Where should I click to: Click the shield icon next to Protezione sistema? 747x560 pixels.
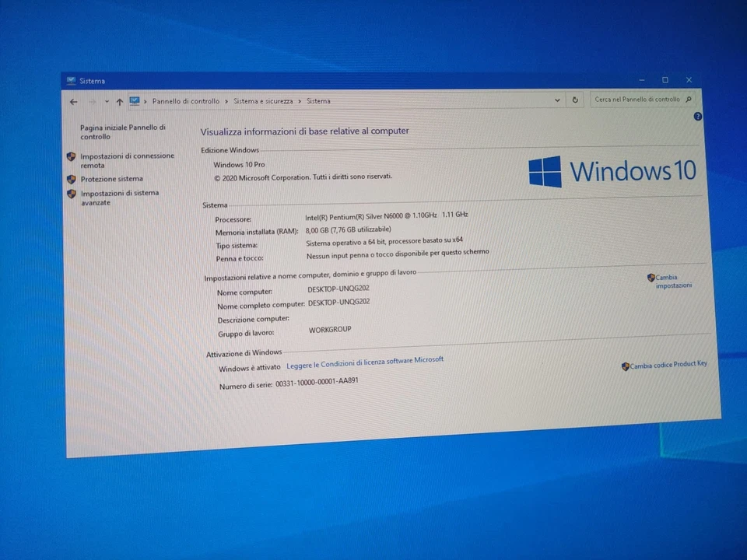(71, 178)
